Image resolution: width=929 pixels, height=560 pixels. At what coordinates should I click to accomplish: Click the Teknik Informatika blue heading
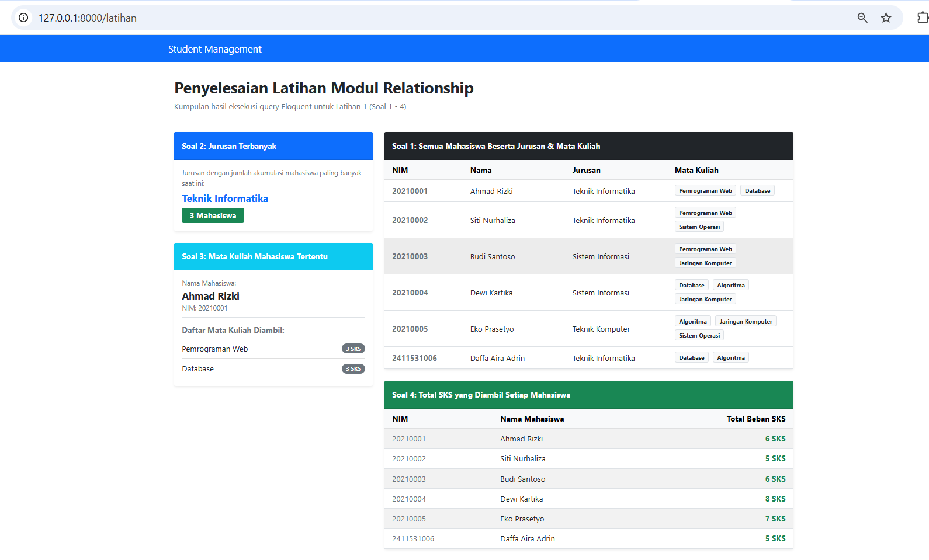(x=225, y=199)
